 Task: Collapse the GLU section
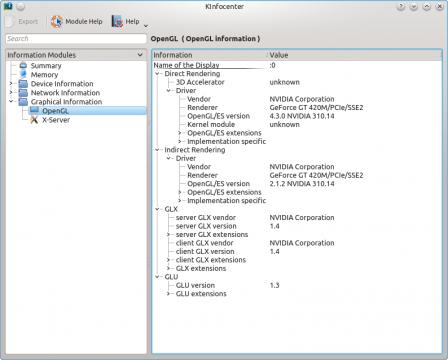click(157, 277)
